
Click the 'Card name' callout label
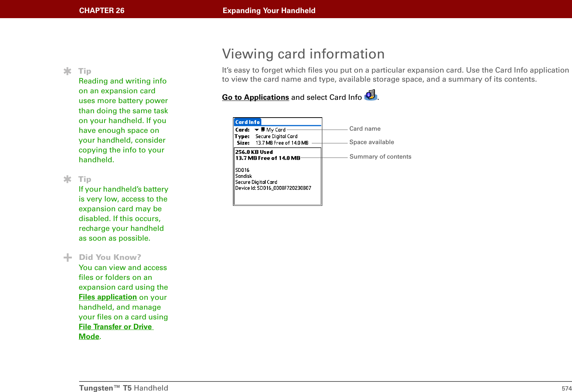[365, 128]
